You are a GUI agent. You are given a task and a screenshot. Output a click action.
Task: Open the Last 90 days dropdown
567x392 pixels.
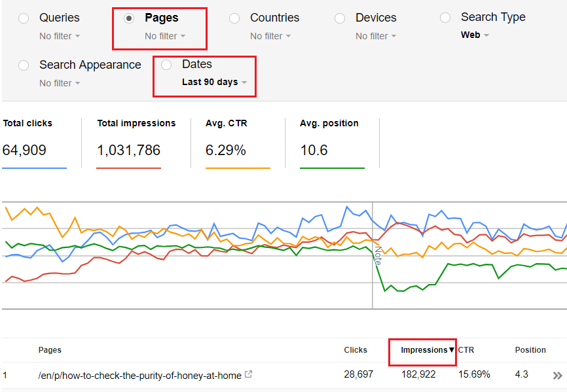214,82
